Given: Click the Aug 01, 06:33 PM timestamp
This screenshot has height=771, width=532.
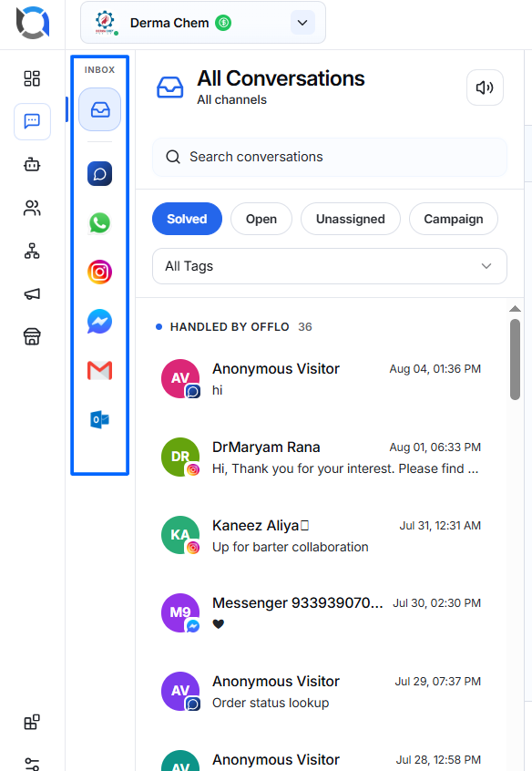Looking at the screenshot, I should tap(435, 447).
